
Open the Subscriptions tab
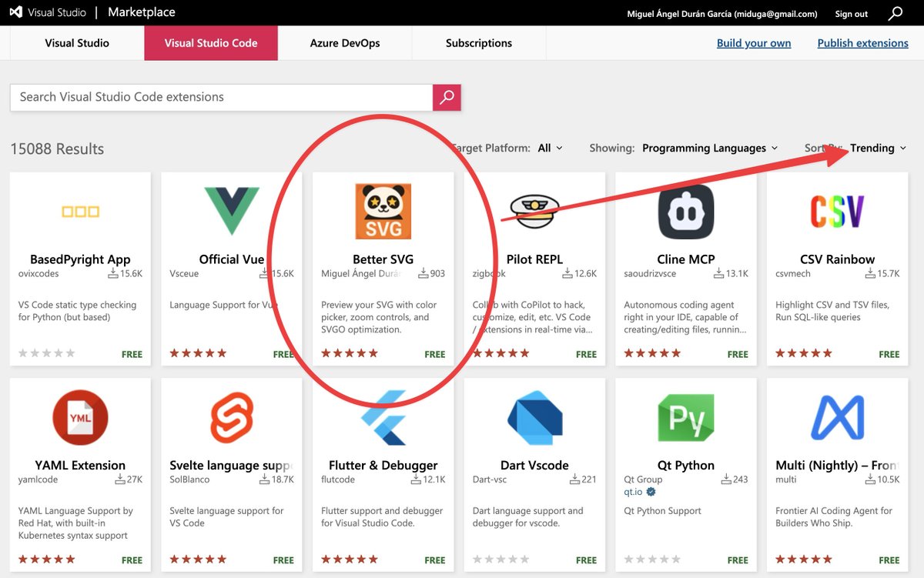click(479, 43)
